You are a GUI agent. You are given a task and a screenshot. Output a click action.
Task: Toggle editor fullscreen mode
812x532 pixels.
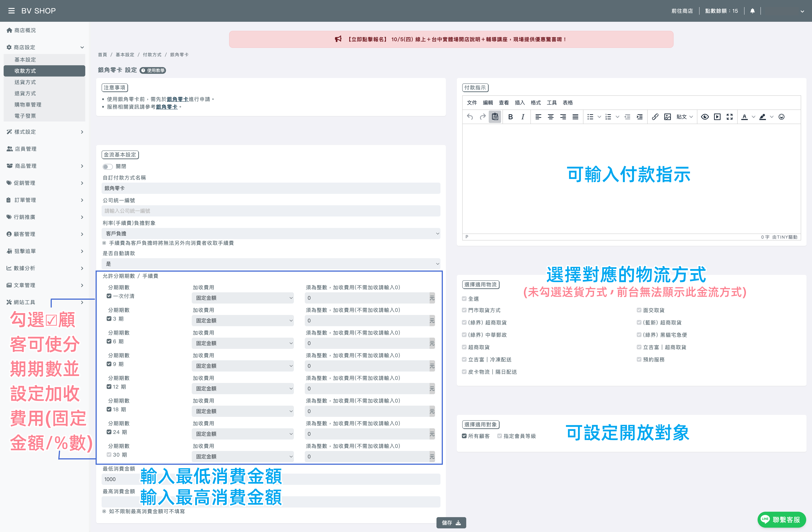pyautogui.click(x=730, y=117)
